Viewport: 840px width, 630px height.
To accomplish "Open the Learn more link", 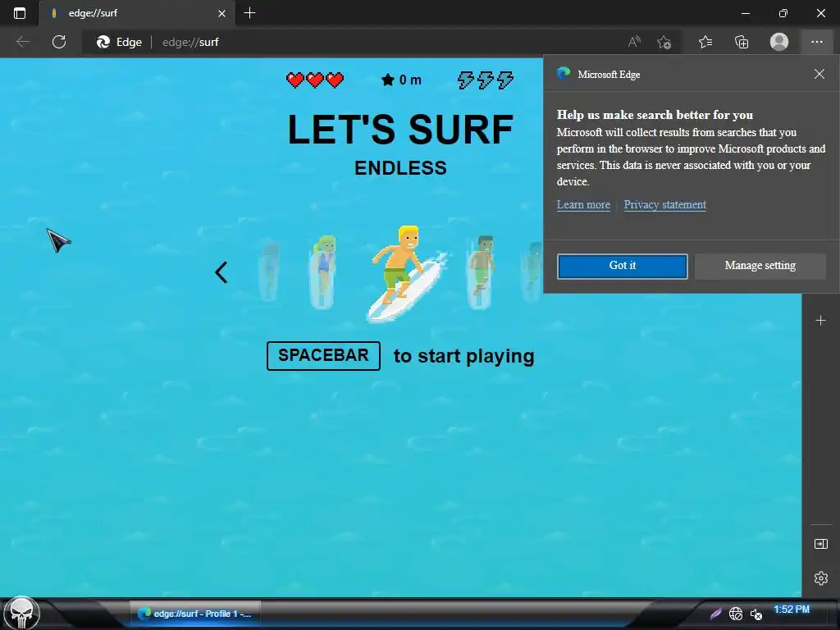I will tap(583, 204).
